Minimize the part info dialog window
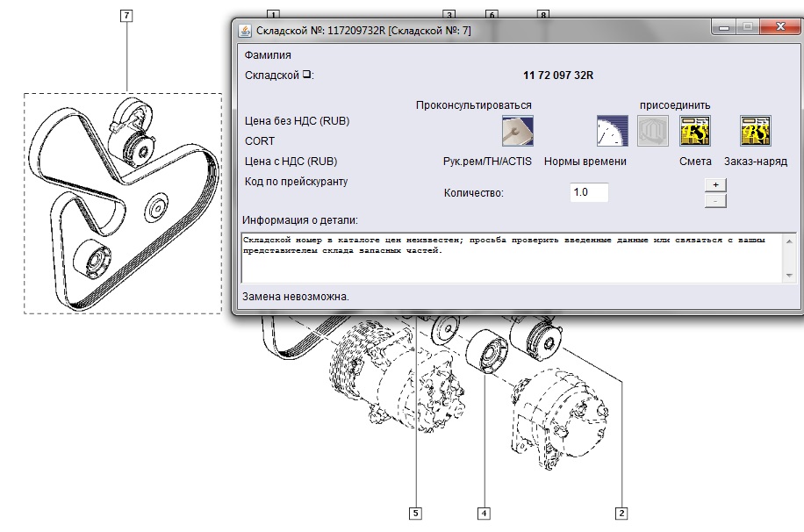Screen dimensions: 804x532 [725, 28]
